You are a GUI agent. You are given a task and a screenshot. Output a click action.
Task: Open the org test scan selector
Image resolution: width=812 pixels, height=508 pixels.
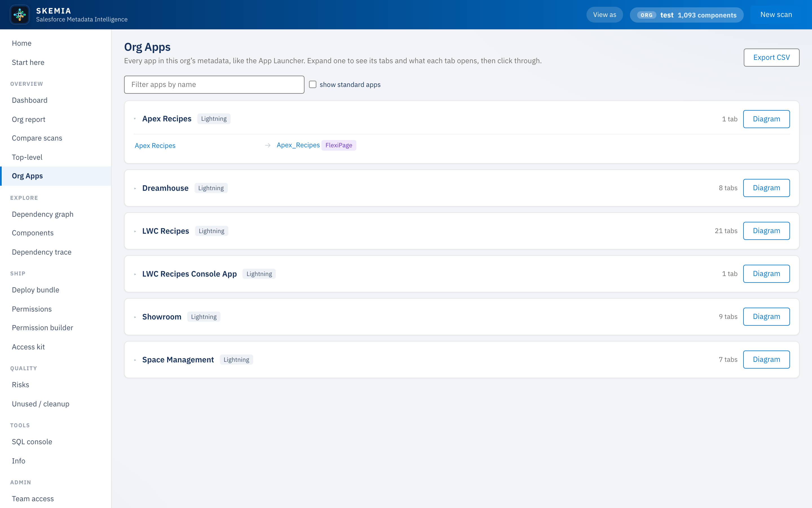[687, 15]
